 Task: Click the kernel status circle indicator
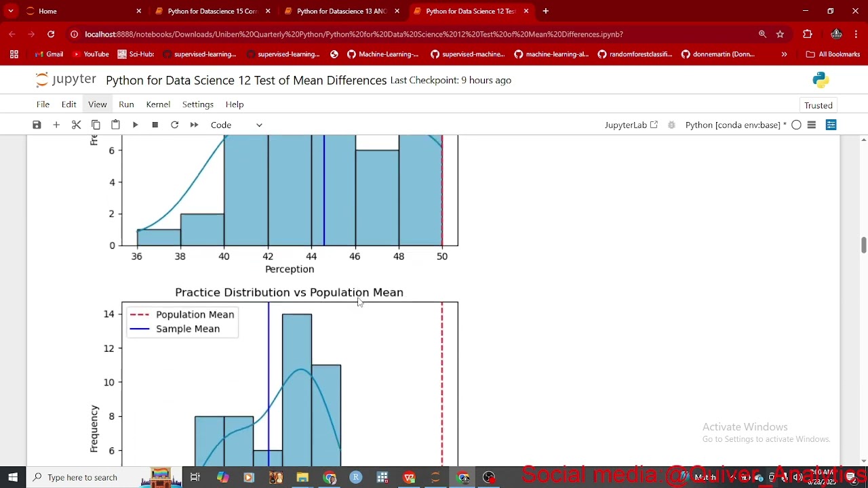(x=796, y=125)
